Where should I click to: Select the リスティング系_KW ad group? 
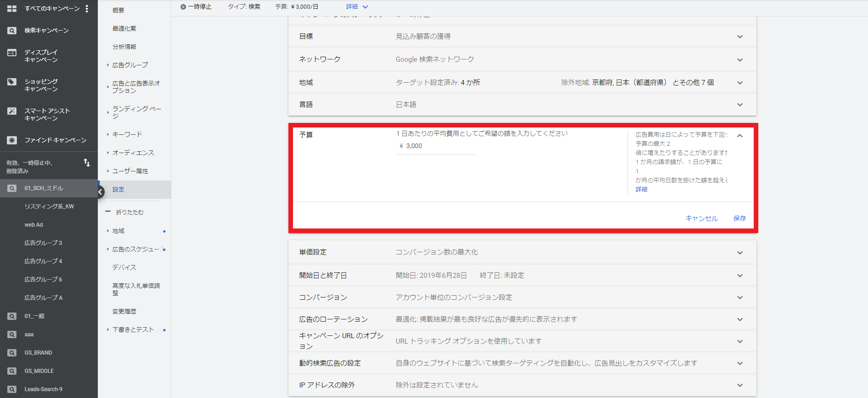point(49,207)
